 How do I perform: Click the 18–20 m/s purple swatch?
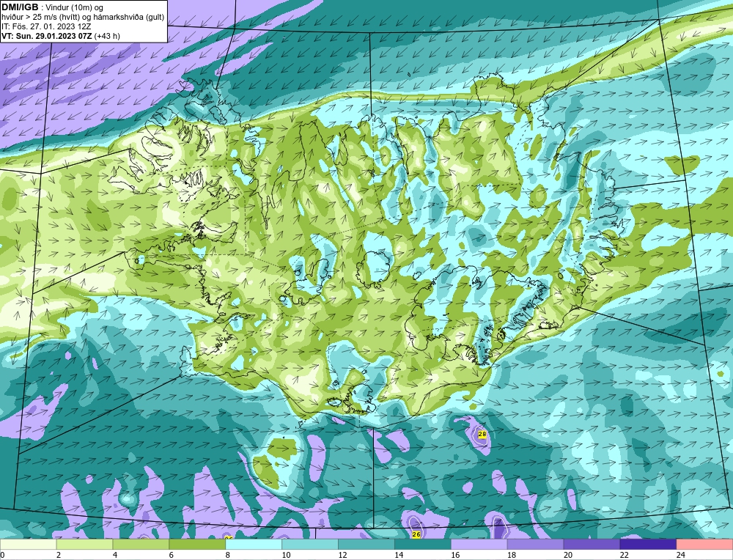tap(535, 545)
